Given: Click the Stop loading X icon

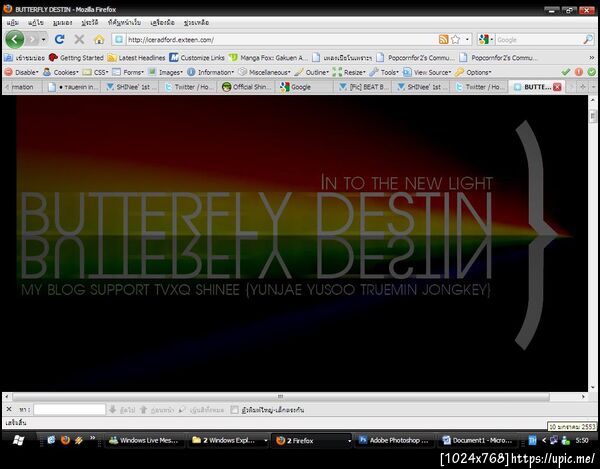Looking at the screenshot, I should pos(79,39).
